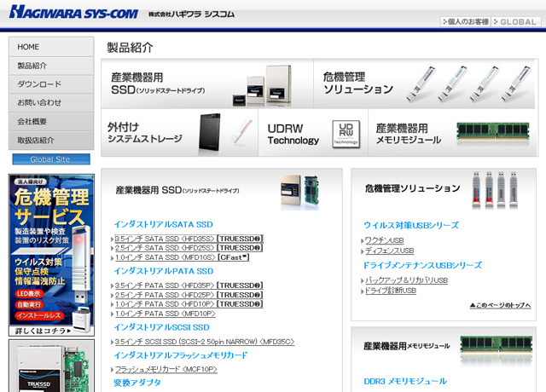
Task: Open お問い合わせ in the sidebar menu
Action: [51, 102]
